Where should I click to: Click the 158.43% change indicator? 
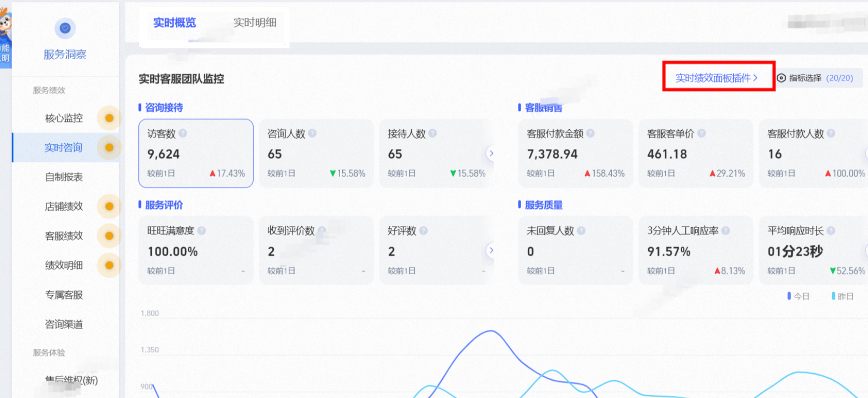[605, 173]
